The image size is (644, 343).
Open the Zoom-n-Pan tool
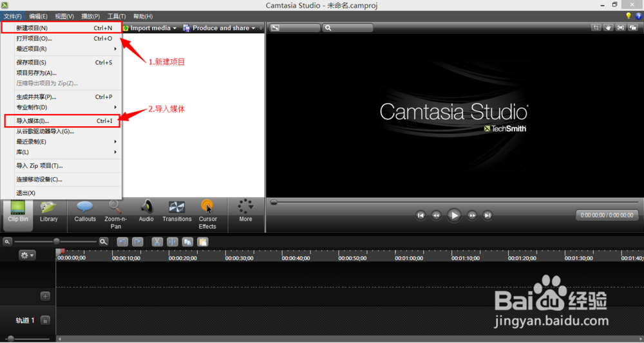coord(115,214)
